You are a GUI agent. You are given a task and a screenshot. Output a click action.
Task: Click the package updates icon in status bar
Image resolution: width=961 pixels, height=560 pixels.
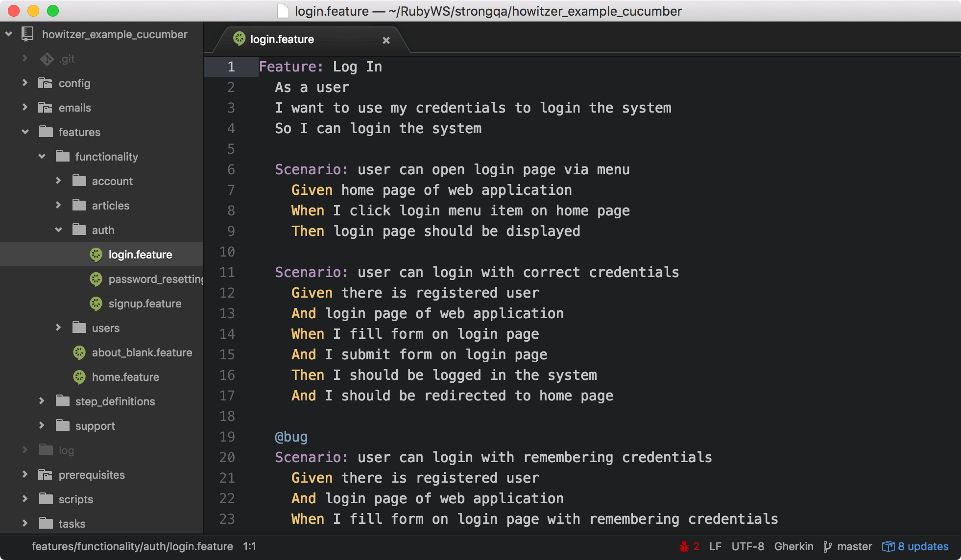coord(888,546)
